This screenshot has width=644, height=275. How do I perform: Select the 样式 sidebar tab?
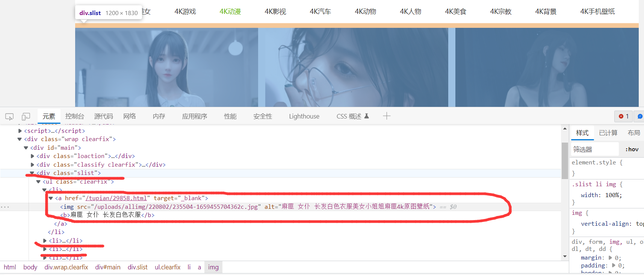[582, 133]
